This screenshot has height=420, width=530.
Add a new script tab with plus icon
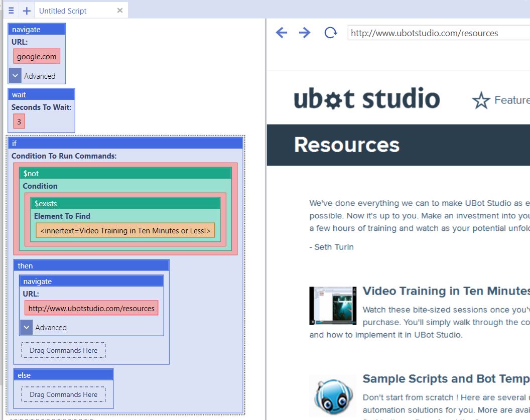(27, 11)
